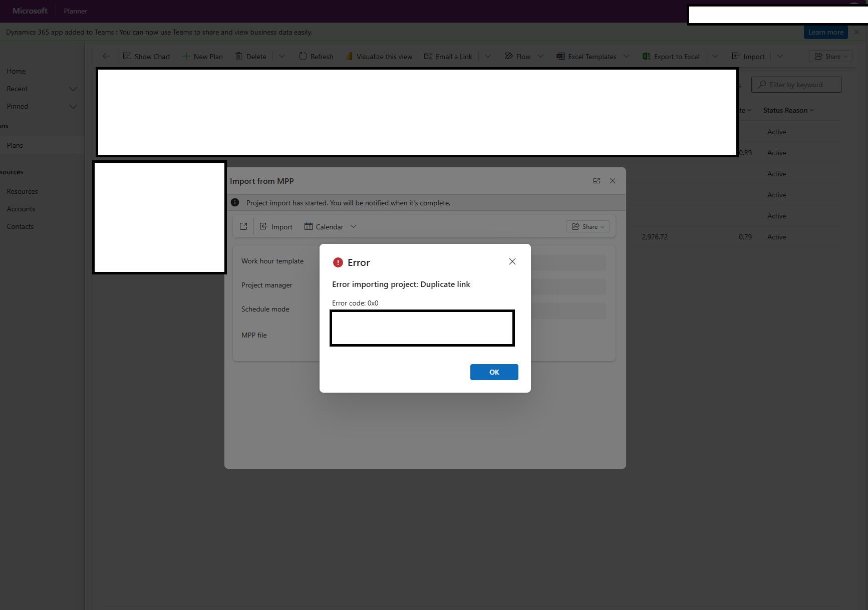Click the 2,976.72 cell value
The height and width of the screenshot is (610, 868).
point(655,237)
